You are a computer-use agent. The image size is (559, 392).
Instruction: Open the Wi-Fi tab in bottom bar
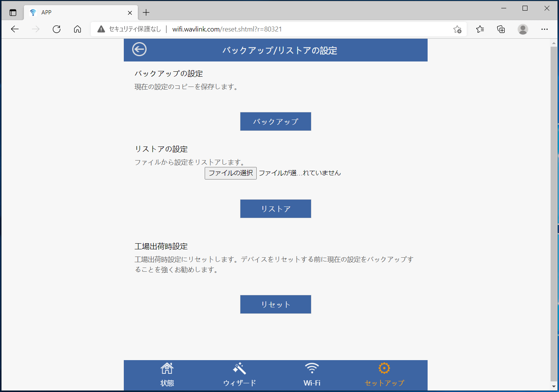(x=312, y=375)
